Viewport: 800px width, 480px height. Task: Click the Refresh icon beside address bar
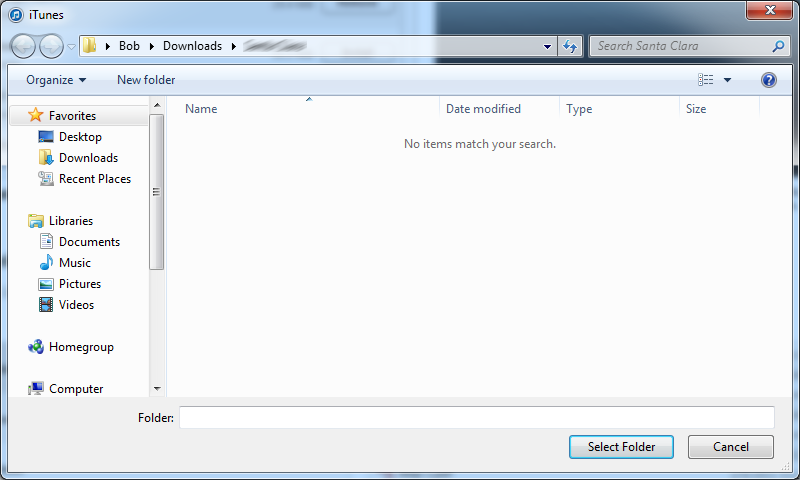570,46
